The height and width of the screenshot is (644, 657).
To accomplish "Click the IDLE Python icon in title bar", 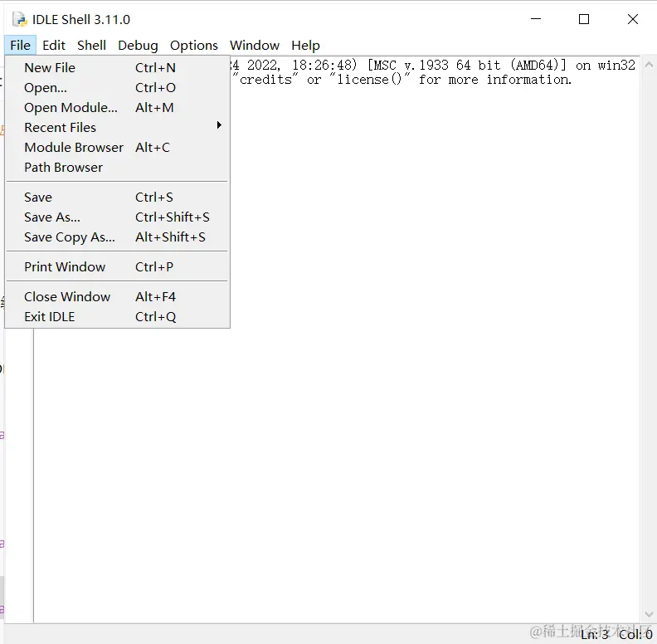I will [20, 19].
